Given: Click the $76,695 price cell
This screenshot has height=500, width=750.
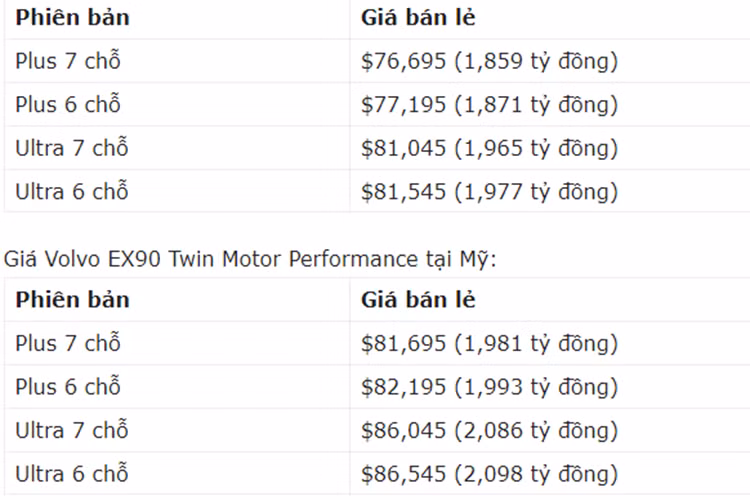Looking at the screenshot, I should point(489,62).
